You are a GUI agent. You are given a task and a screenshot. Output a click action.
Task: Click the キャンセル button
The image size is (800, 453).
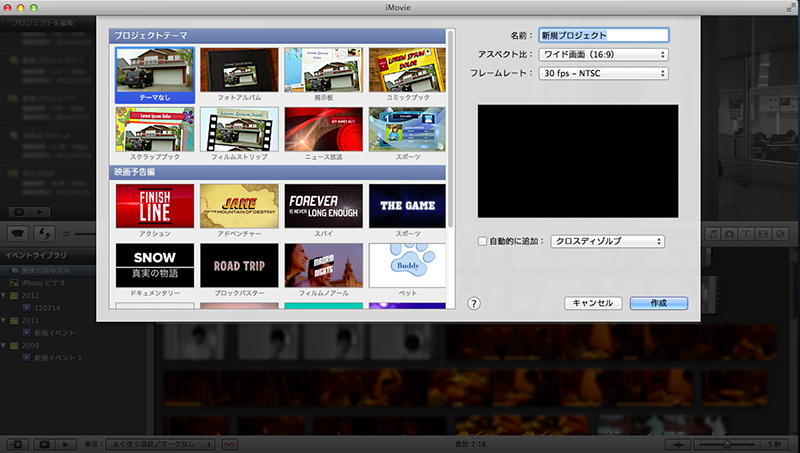(593, 303)
